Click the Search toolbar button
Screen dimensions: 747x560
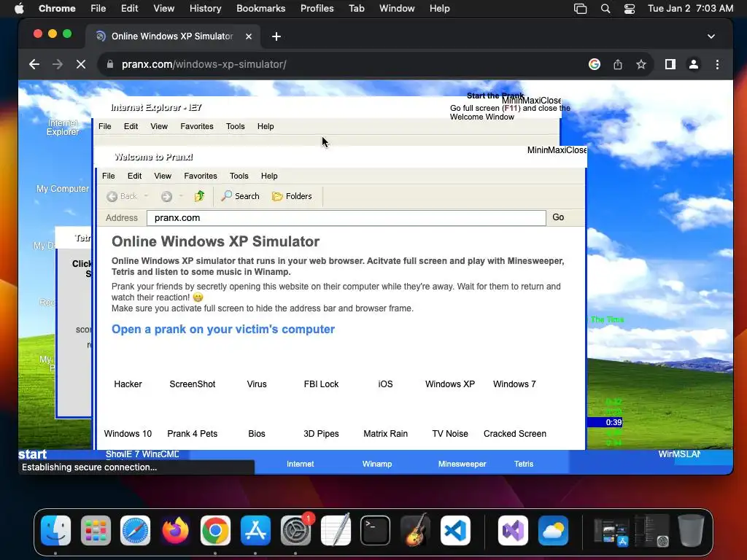pyautogui.click(x=241, y=196)
